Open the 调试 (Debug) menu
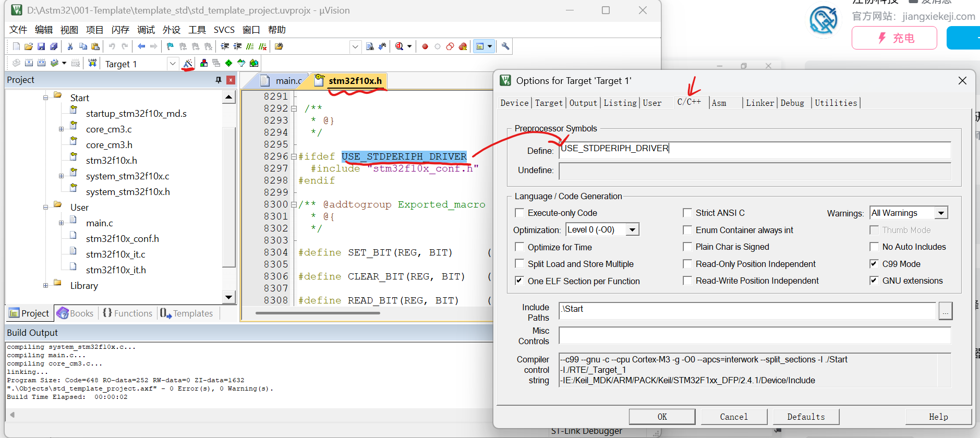Image resolution: width=980 pixels, height=438 pixels. pos(146,30)
